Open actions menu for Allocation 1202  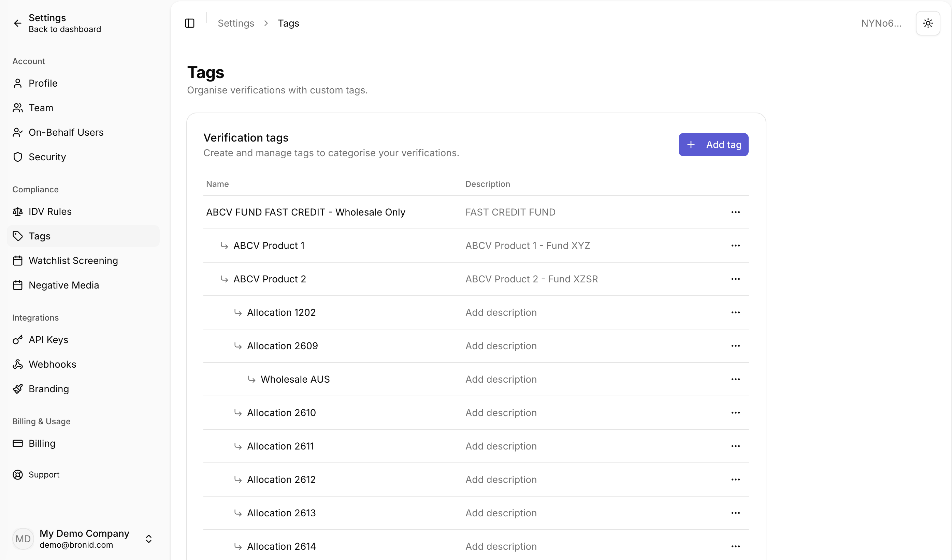coord(735,312)
